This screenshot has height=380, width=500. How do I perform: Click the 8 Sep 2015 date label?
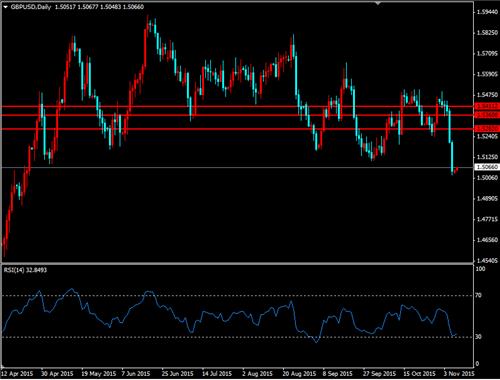click(x=337, y=373)
